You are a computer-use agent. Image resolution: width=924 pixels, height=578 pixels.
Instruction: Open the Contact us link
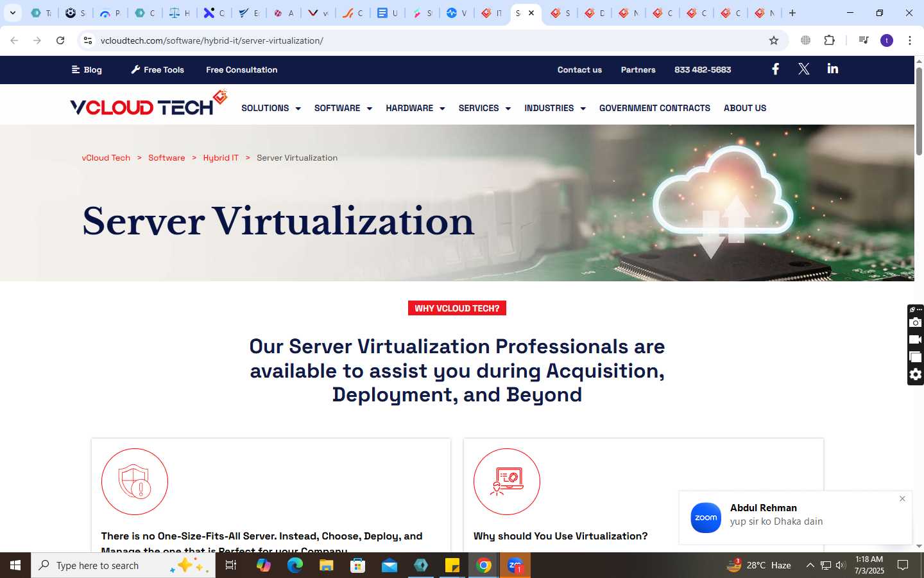coord(579,69)
